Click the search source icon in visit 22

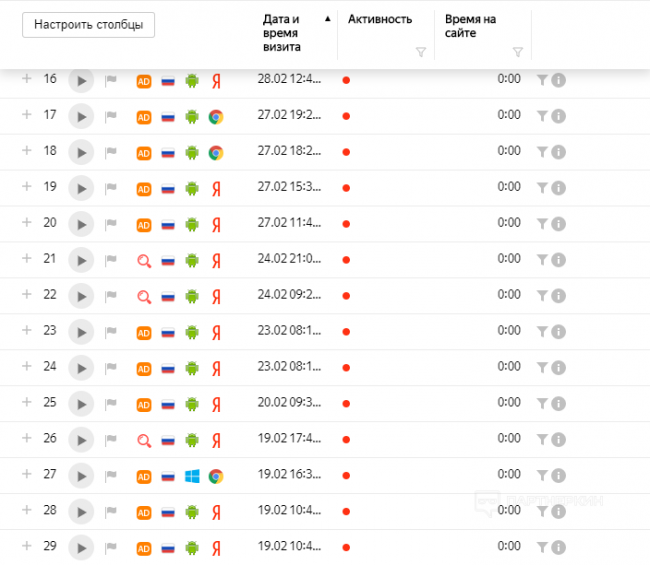pyautogui.click(x=143, y=296)
